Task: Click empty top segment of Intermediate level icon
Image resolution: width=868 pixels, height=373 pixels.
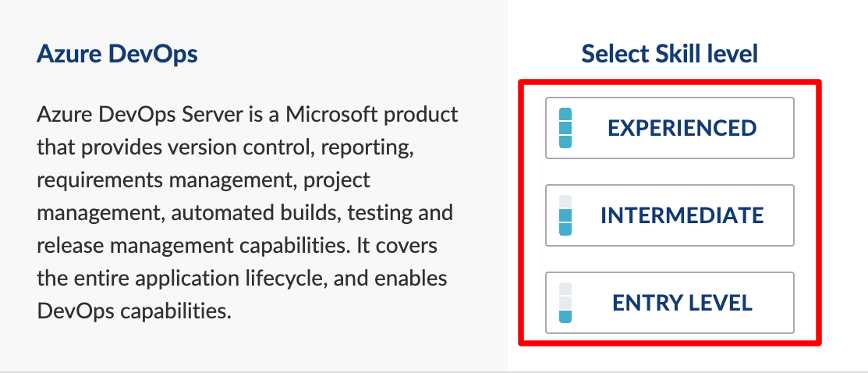Action: pyautogui.click(x=566, y=202)
